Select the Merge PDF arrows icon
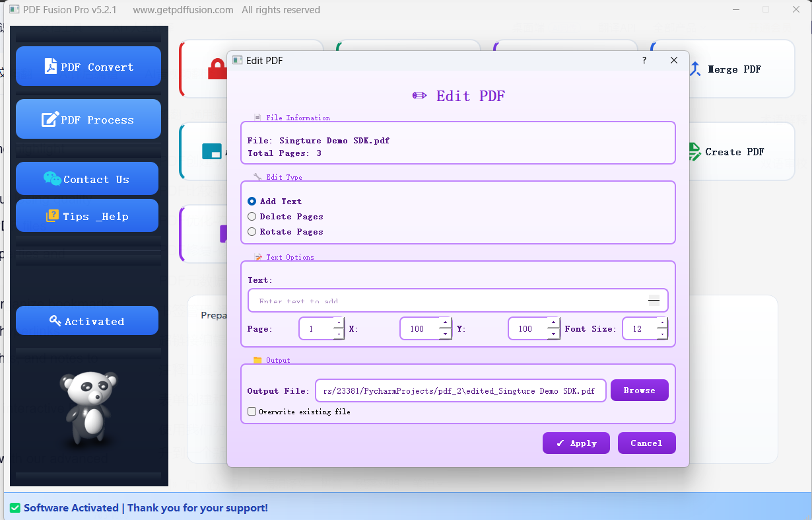Viewport: 812px width, 520px height. coord(694,69)
